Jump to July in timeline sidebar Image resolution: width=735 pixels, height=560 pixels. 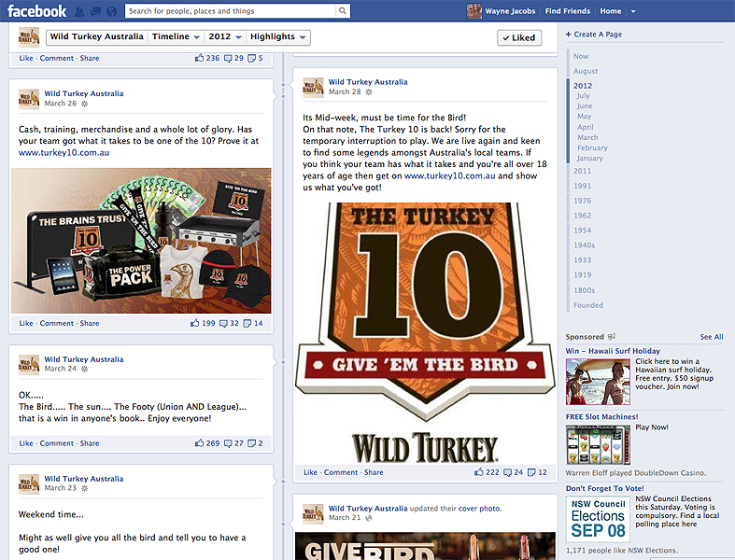pyautogui.click(x=583, y=95)
